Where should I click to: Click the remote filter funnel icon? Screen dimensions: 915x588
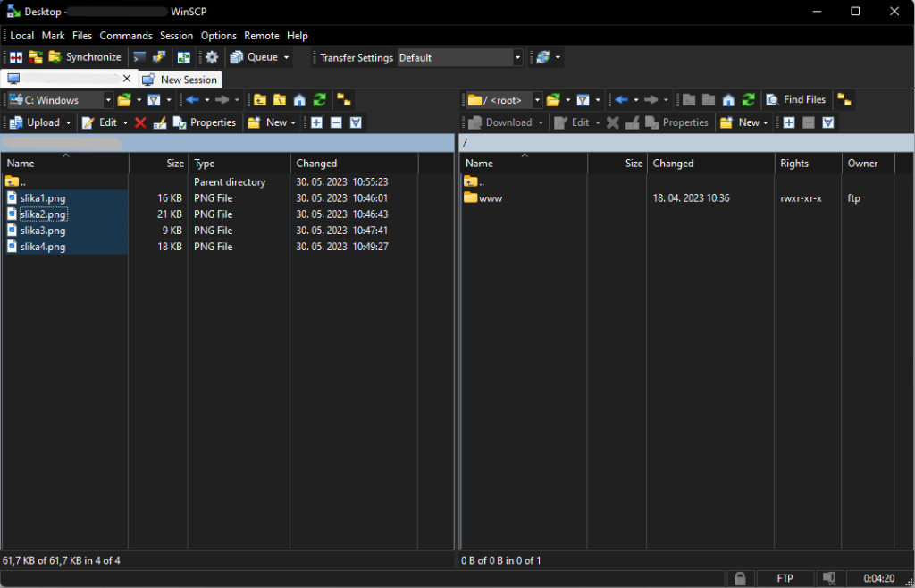(583, 100)
